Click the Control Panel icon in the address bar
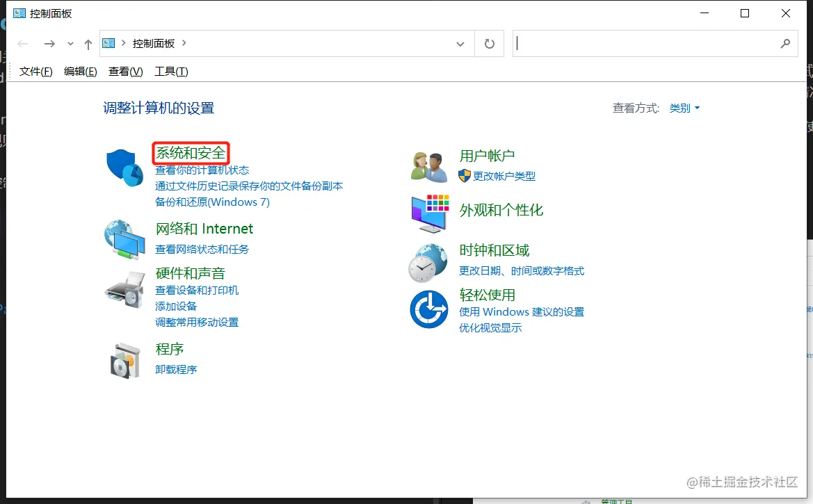 (108, 43)
